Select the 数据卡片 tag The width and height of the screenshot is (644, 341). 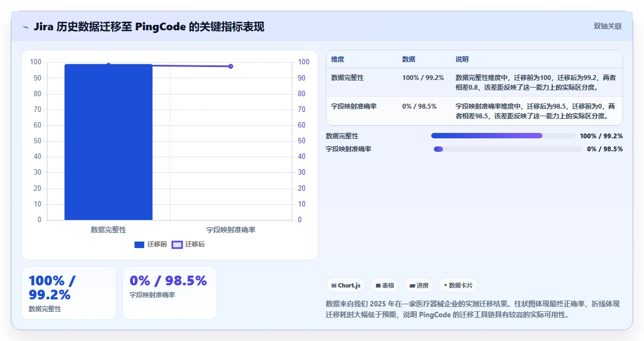[x=458, y=285]
